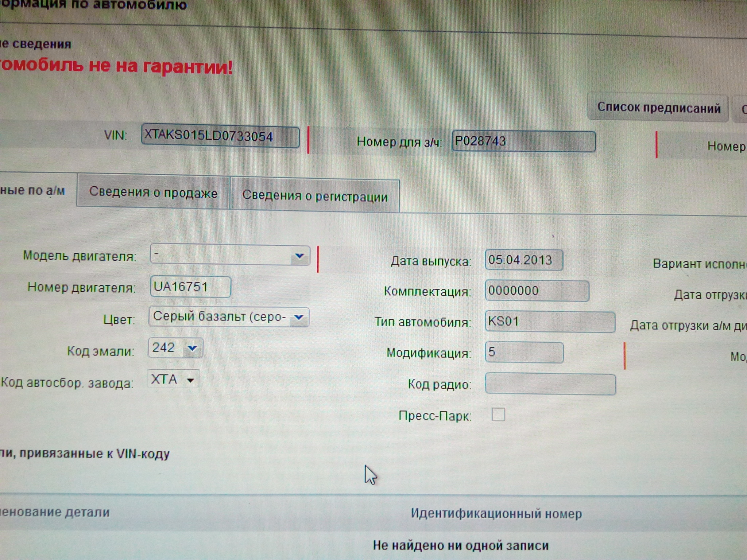Open the Сведения о продаже tab
The height and width of the screenshot is (560, 747).
(x=153, y=192)
